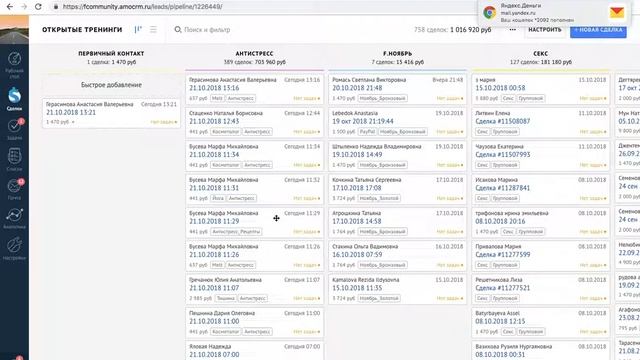Open the lead 19.10.2018 14:49
Image resolution: width=640 pixels, height=360 pixels.
pyautogui.click(x=357, y=154)
